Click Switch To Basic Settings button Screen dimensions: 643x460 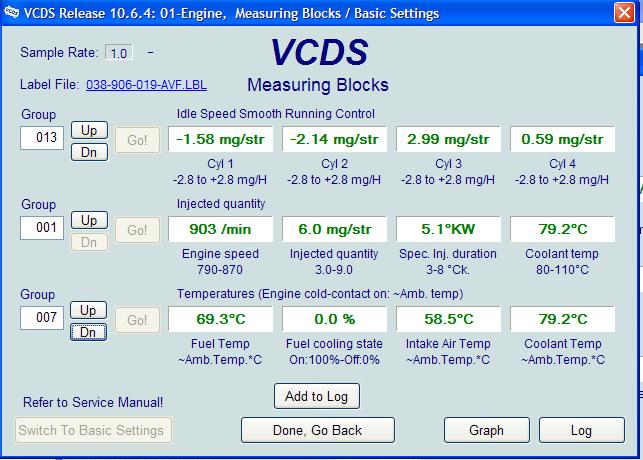(93, 430)
